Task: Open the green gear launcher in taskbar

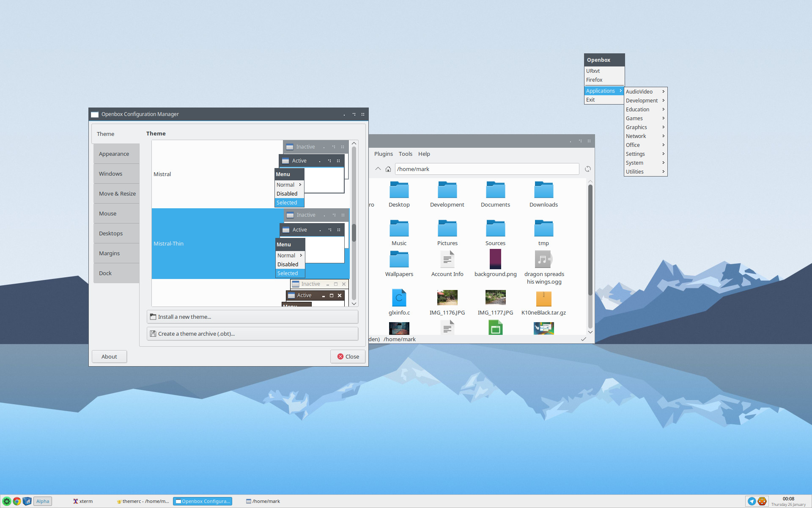Action: [6, 501]
